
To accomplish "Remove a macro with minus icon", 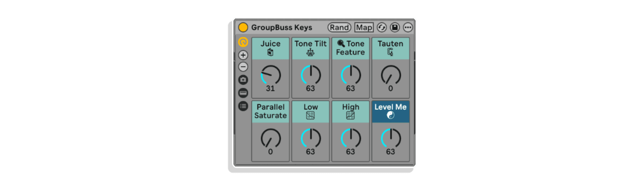I will click(x=243, y=67).
